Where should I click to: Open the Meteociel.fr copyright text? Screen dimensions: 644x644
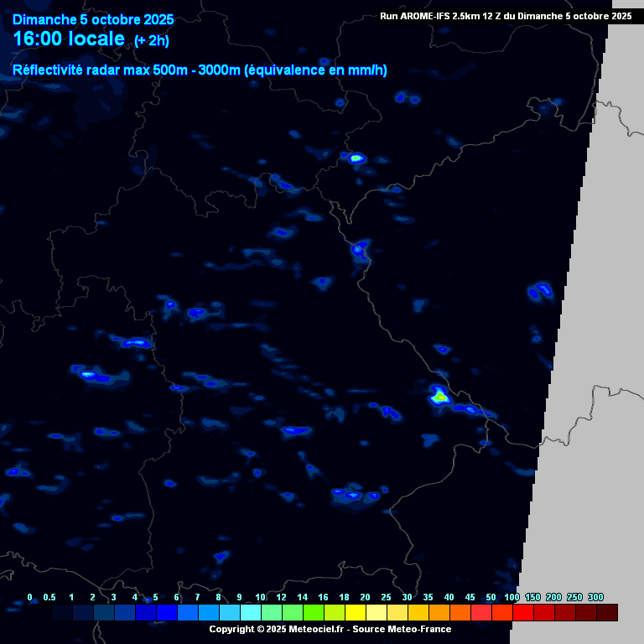point(276,629)
